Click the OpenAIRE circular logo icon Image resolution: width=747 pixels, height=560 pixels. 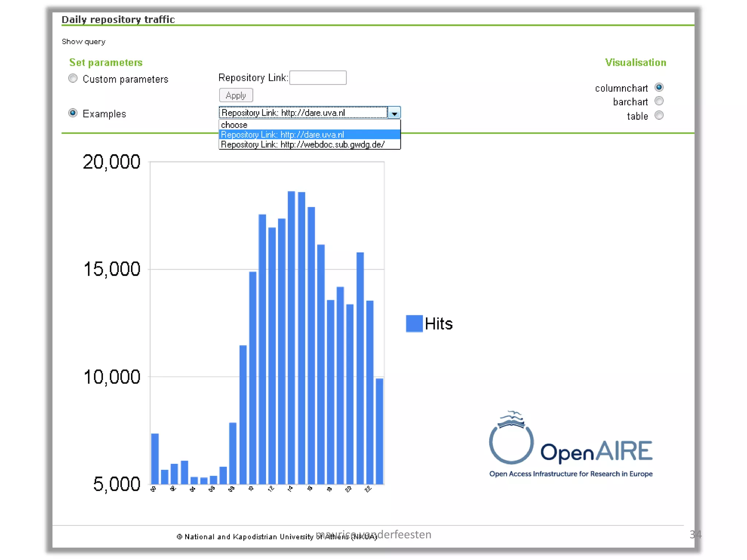[511, 442]
